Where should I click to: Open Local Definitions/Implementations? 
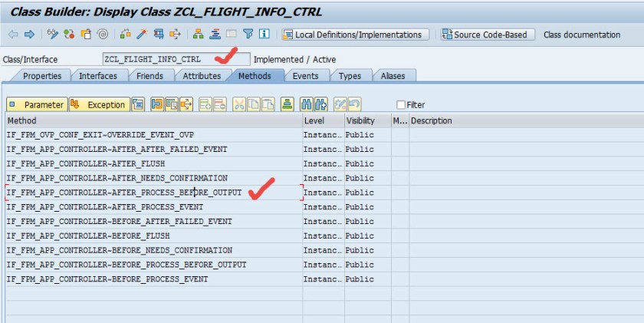[355, 35]
